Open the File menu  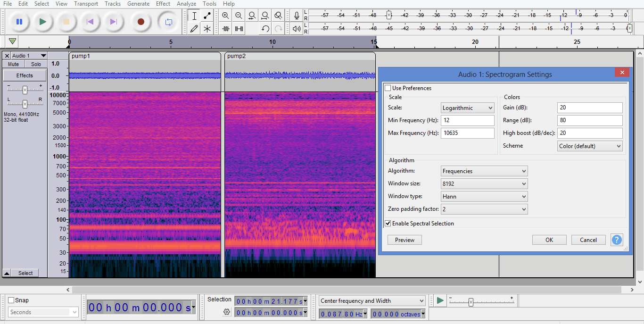[x=8, y=4]
